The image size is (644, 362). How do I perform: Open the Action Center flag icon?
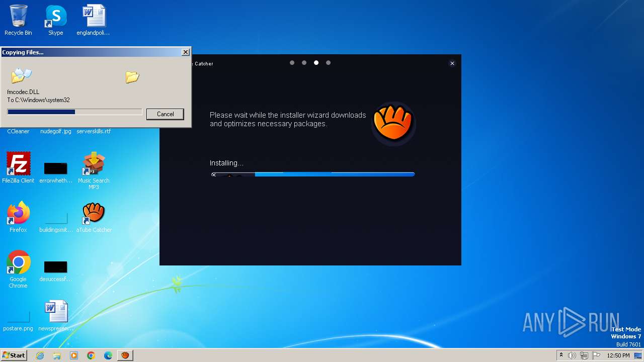pyautogui.click(x=596, y=355)
